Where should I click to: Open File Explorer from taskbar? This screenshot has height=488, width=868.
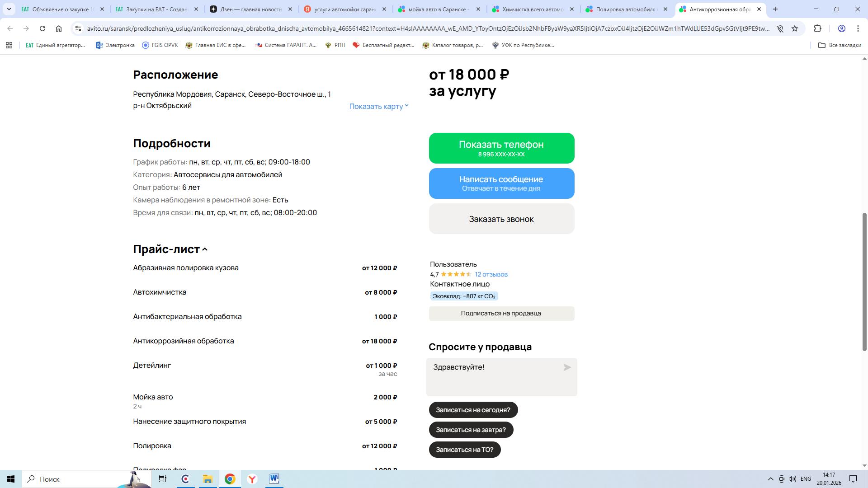pyautogui.click(x=208, y=479)
